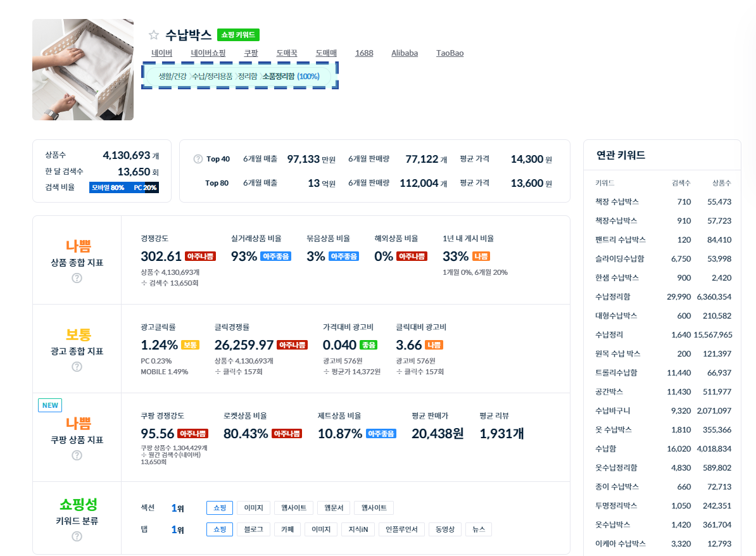The height and width of the screenshot is (556, 756).
Task: Select 카페 tag in 탭 row
Action: 287,529
